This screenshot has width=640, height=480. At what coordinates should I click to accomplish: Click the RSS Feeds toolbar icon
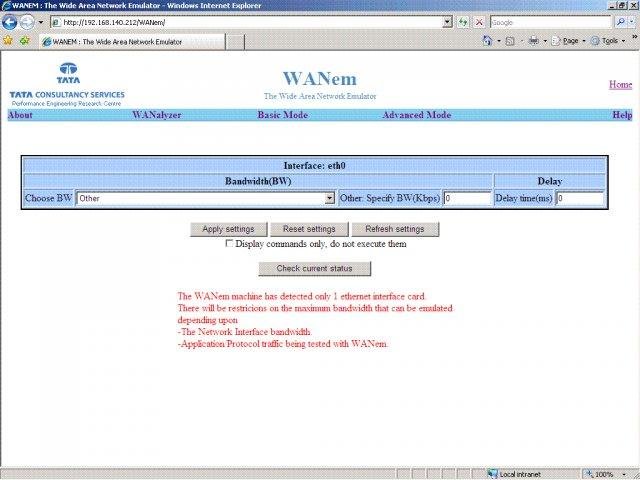point(510,41)
